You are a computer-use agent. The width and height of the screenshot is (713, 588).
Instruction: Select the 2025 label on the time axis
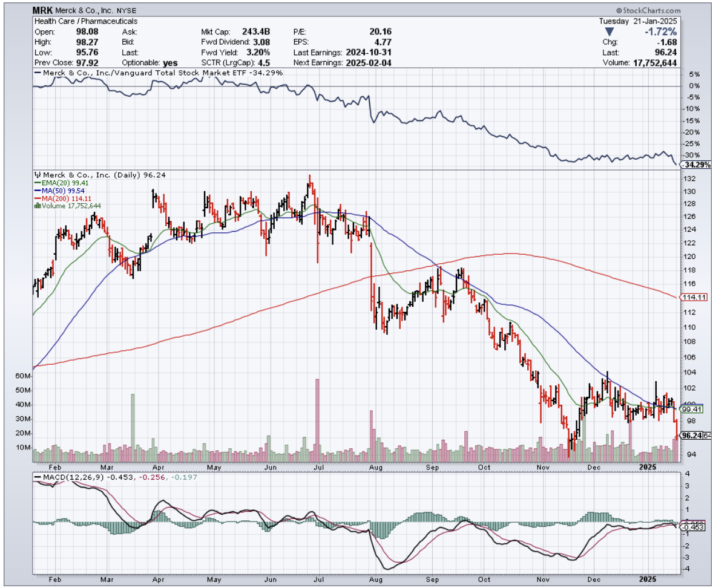(x=648, y=467)
